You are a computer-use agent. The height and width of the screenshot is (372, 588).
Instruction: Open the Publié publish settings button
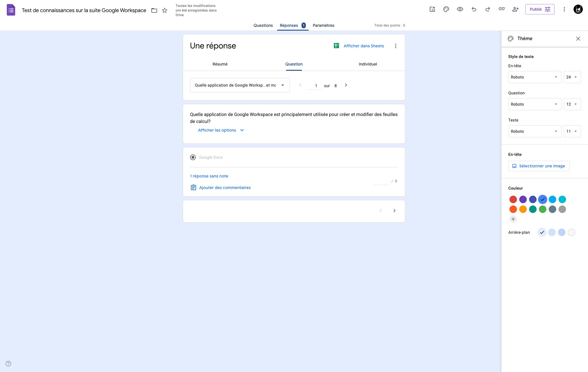[x=540, y=9]
